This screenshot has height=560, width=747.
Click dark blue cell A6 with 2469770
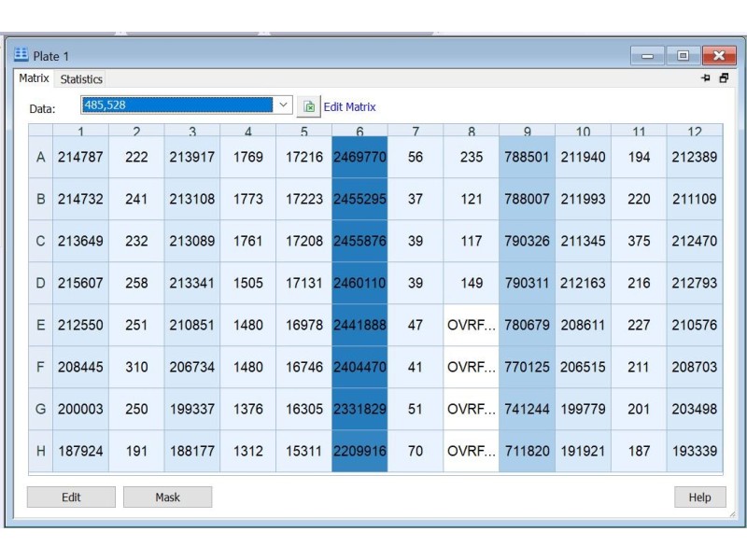pyautogui.click(x=359, y=157)
